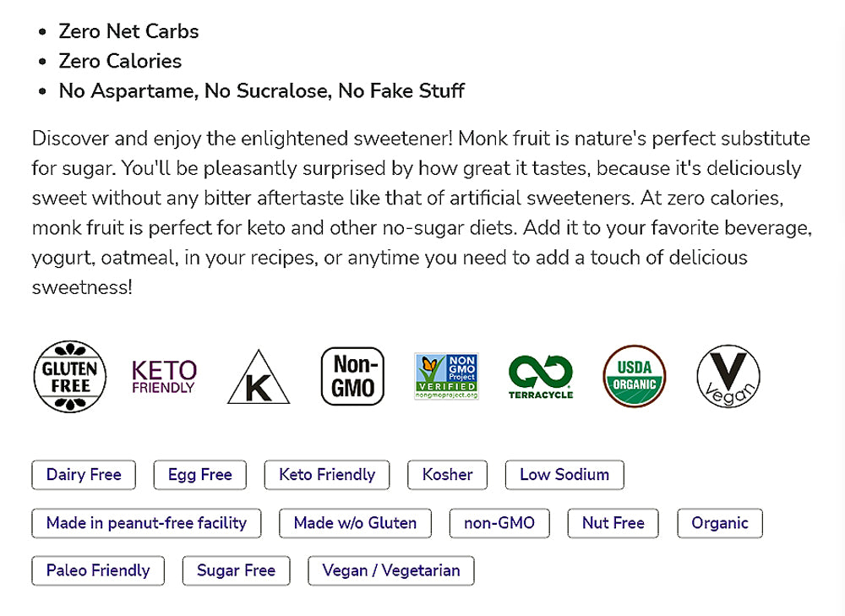Screen dimensions: 845x616
Task: Select the Organic text tag
Action: point(720,523)
